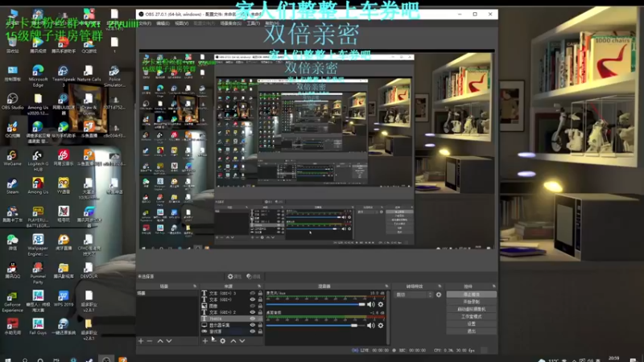Click 启动虚拟摄像机 virtual camera button
Image resolution: width=644 pixels, height=362 pixels.
click(471, 309)
